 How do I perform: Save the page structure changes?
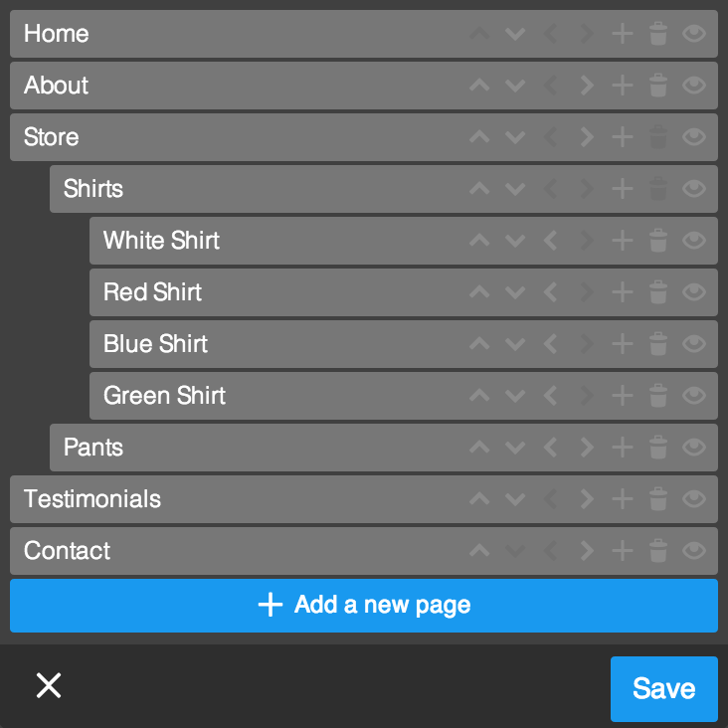(664, 688)
